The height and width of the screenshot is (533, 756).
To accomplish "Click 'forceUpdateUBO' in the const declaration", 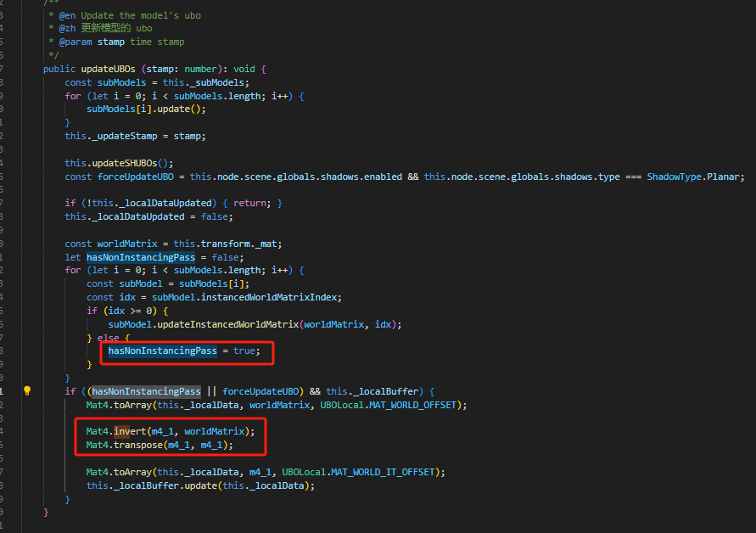I will pos(136,177).
